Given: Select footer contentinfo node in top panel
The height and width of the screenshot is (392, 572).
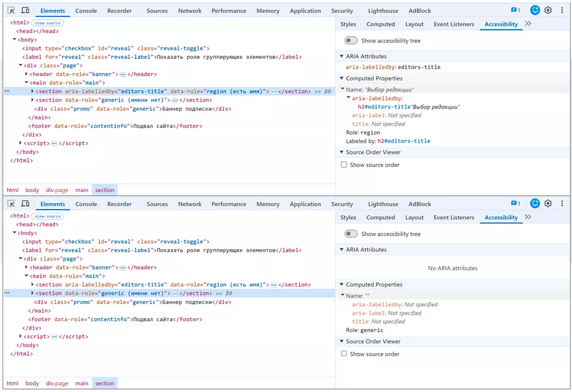Looking at the screenshot, I should tap(116, 126).
